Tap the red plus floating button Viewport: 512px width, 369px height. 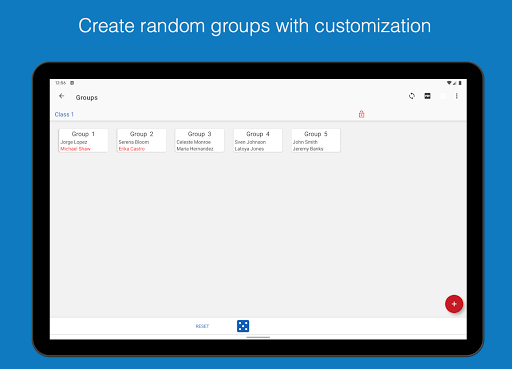(x=454, y=304)
